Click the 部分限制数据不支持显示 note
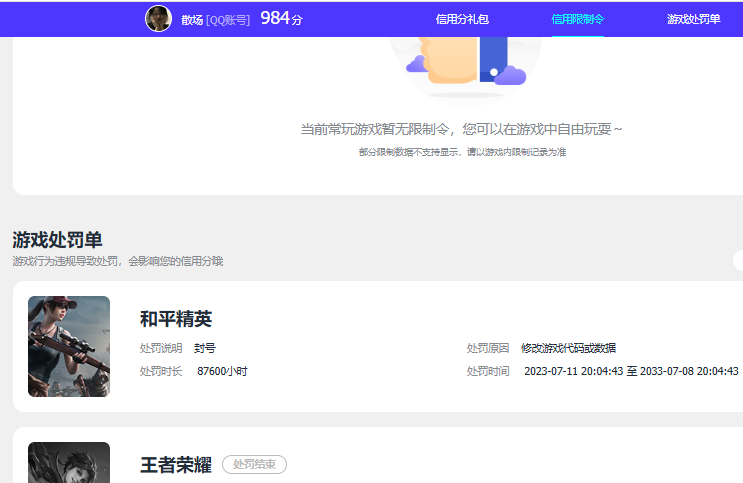The image size is (743, 483). (x=462, y=152)
